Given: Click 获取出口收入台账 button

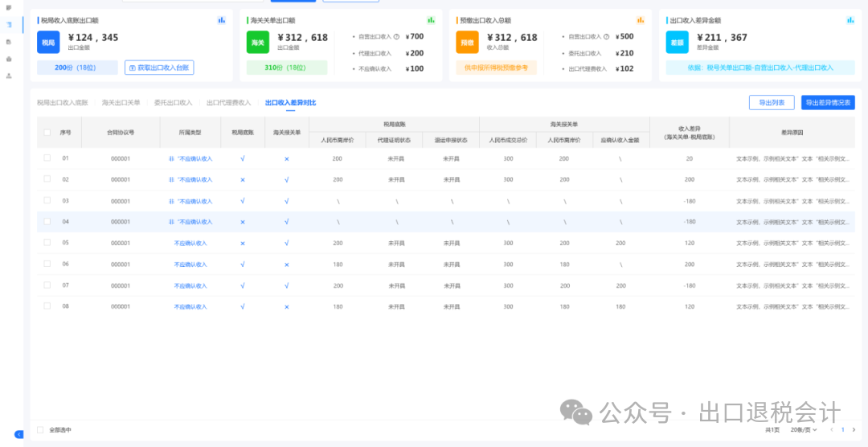Looking at the screenshot, I should (159, 68).
